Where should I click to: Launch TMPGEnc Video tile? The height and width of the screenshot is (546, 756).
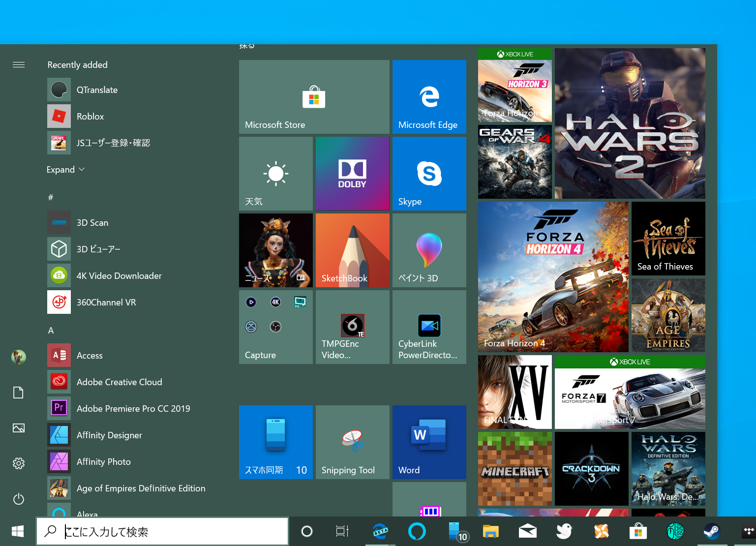coord(353,327)
